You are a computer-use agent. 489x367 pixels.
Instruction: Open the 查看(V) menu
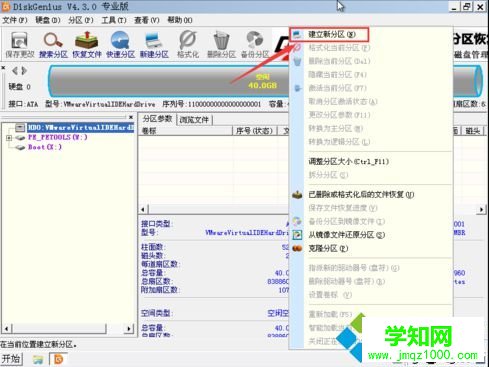[x=147, y=20]
